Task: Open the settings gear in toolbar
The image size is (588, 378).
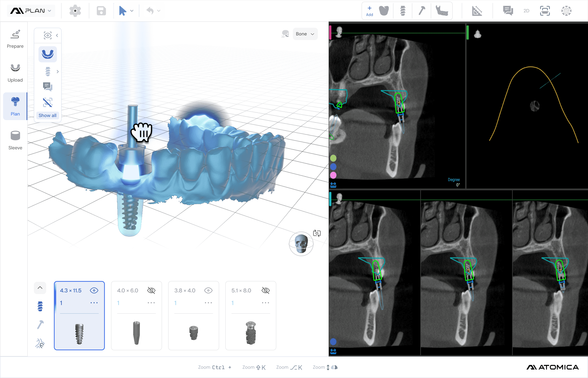Action: [75, 11]
